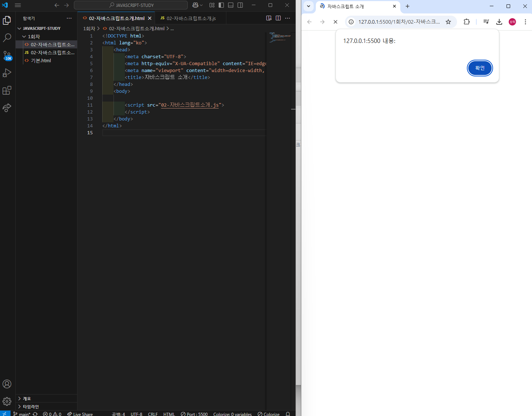Change end of line sequence via CRLF
This screenshot has width=532, height=416.
pyautogui.click(x=153, y=414)
